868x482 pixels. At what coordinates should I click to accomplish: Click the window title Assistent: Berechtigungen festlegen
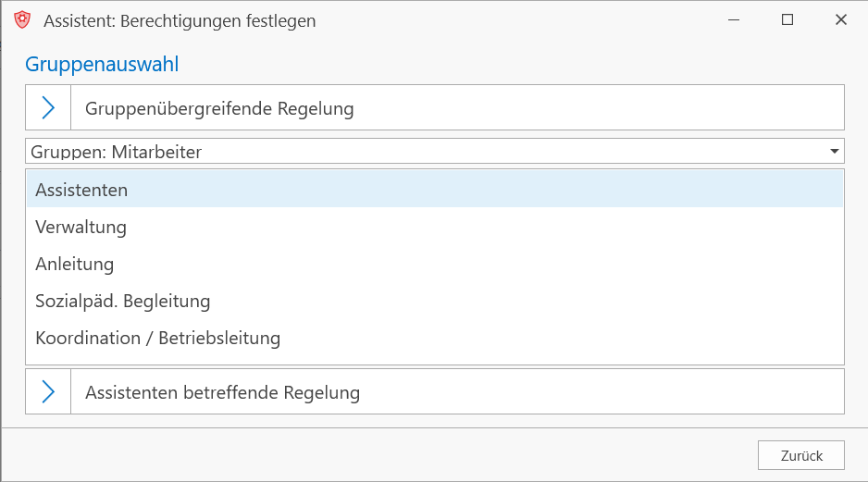[180, 21]
